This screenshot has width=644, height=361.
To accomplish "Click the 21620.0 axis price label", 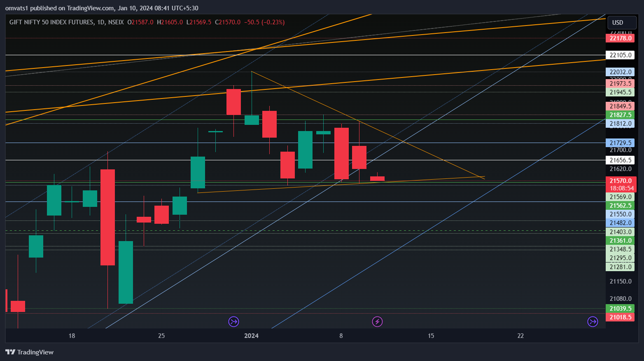I will [x=621, y=169].
